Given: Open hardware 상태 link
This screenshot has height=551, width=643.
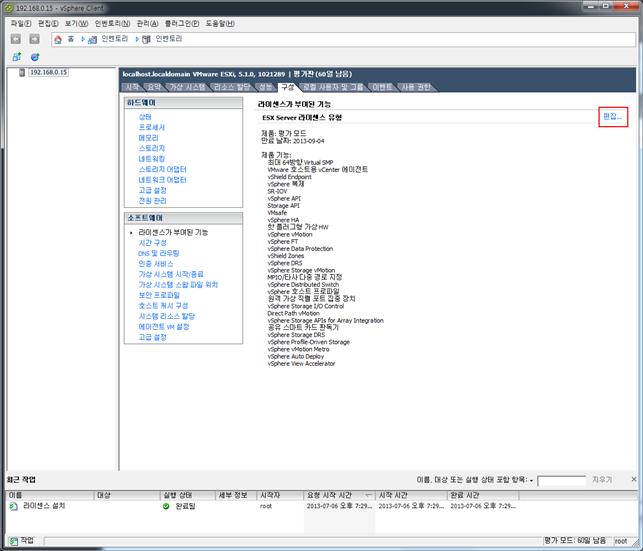Looking at the screenshot, I should pos(145,117).
